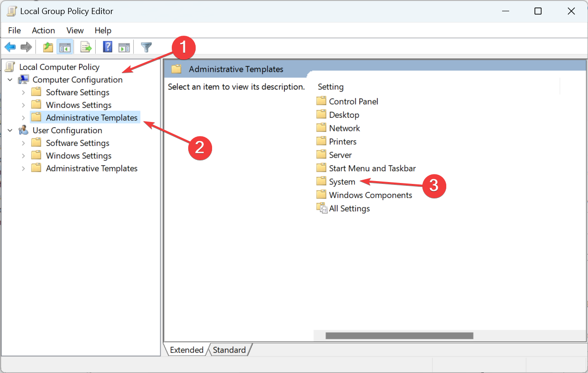Viewport: 588px width, 373px height.
Task: Select the System folder label
Action: pos(342,182)
